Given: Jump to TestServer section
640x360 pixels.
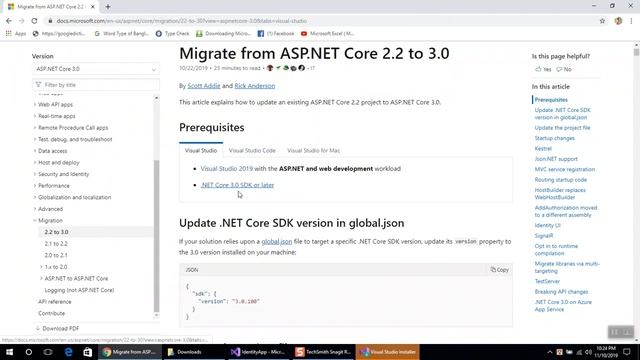Looking at the screenshot, I should pyautogui.click(x=547, y=281).
